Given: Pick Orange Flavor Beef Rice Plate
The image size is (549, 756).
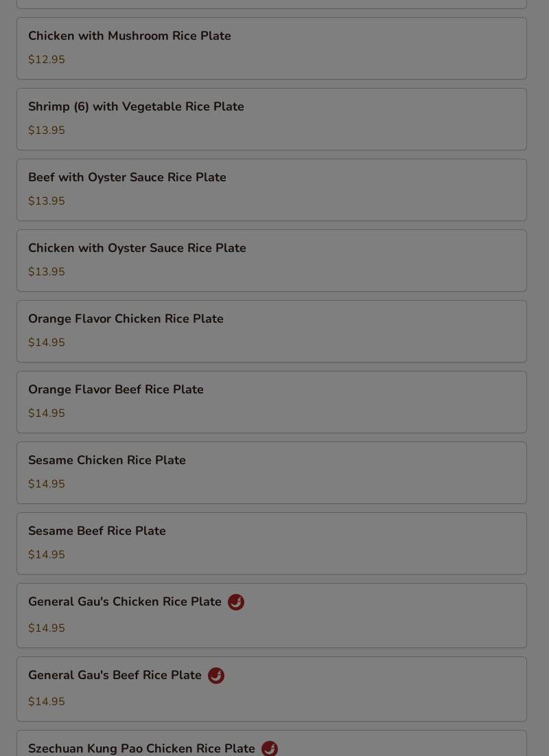Looking at the screenshot, I should (x=271, y=402).
